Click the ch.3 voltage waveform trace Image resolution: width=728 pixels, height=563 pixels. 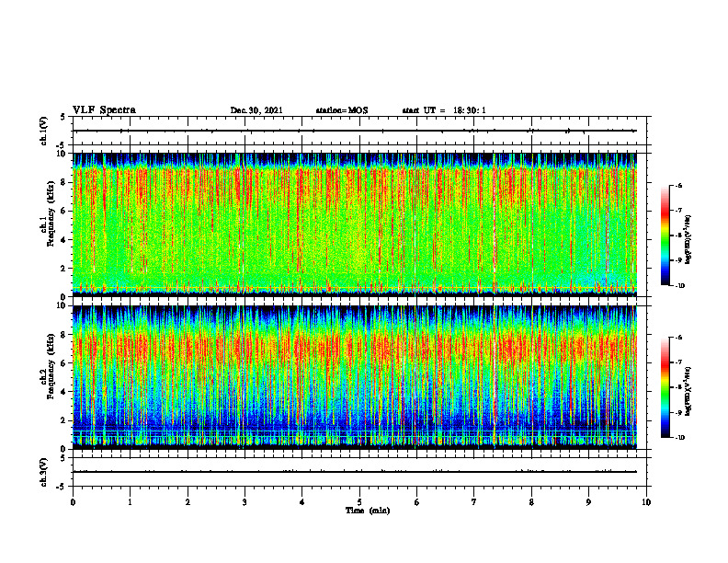[x=355, y=472]
